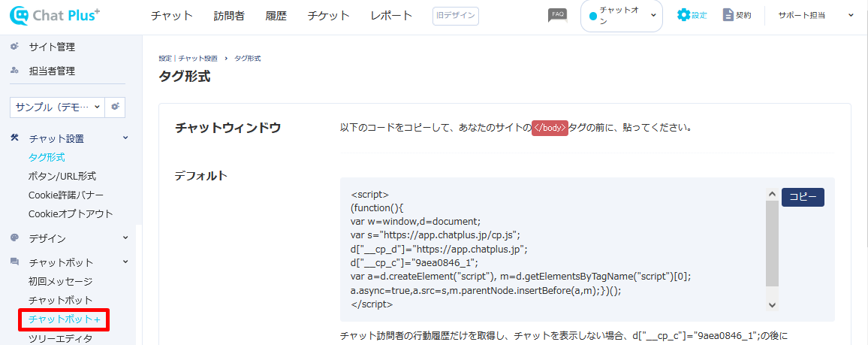Click the チャットボット speech icon

coord(15,262)
